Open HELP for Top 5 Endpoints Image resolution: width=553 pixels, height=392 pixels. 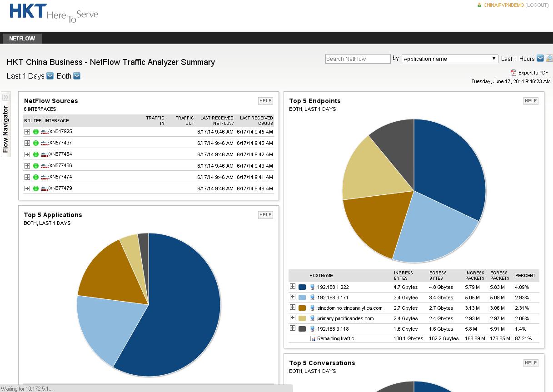click(531, 101)
